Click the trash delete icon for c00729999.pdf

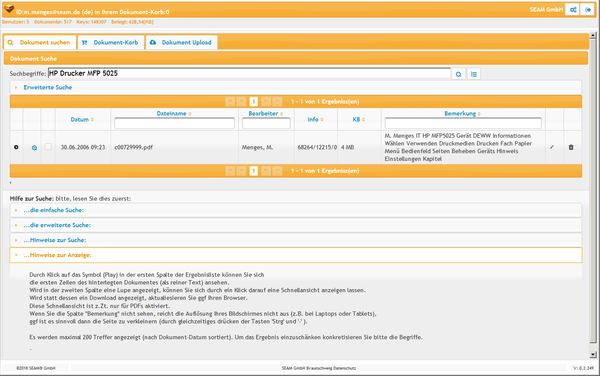571,147
